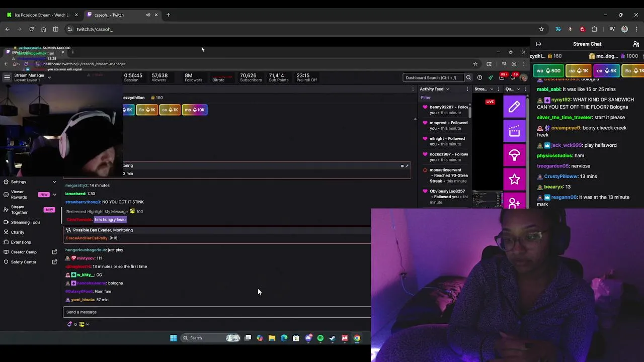Click the streamer profile avatar in dashboard
Image resolution: width=644 pixels, height=362 pixels.
pos(524,77)
